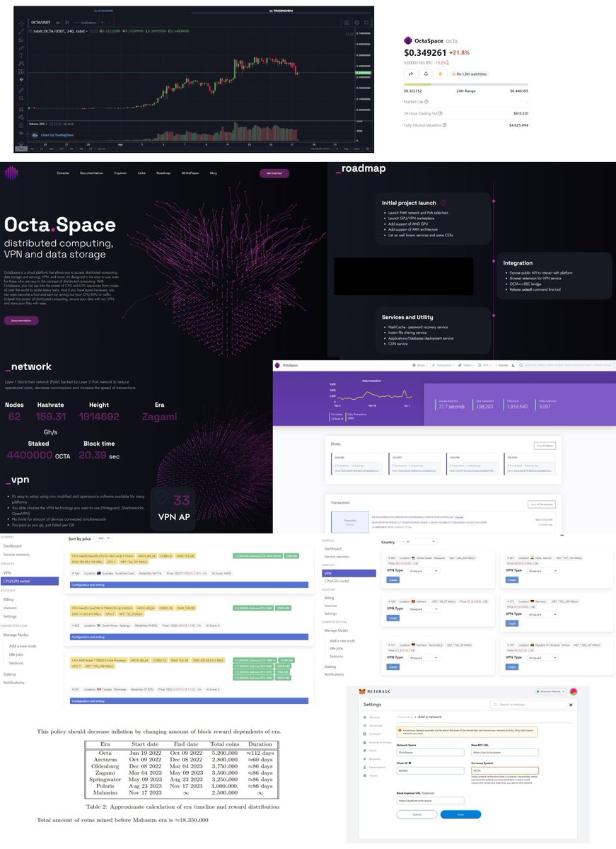Click the New RPC URL field
The width and height of the screenshot is (616, 849).
click(505, 752)
